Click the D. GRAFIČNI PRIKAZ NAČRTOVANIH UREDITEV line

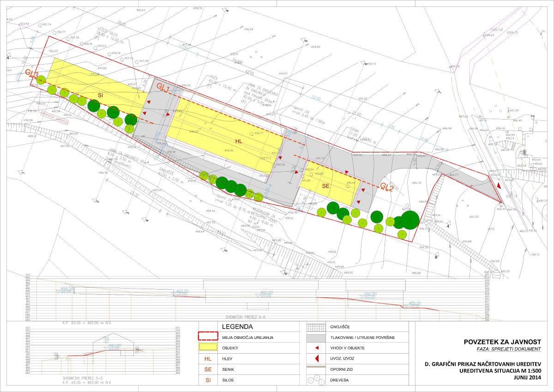[483, 364]
